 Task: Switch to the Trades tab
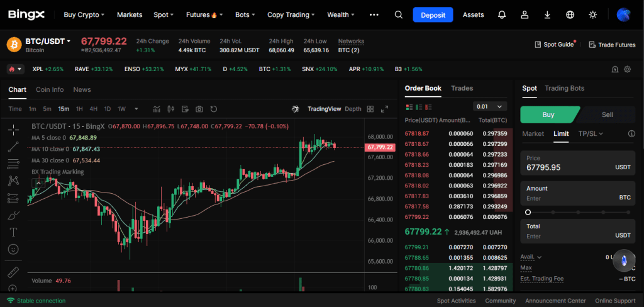462,88
